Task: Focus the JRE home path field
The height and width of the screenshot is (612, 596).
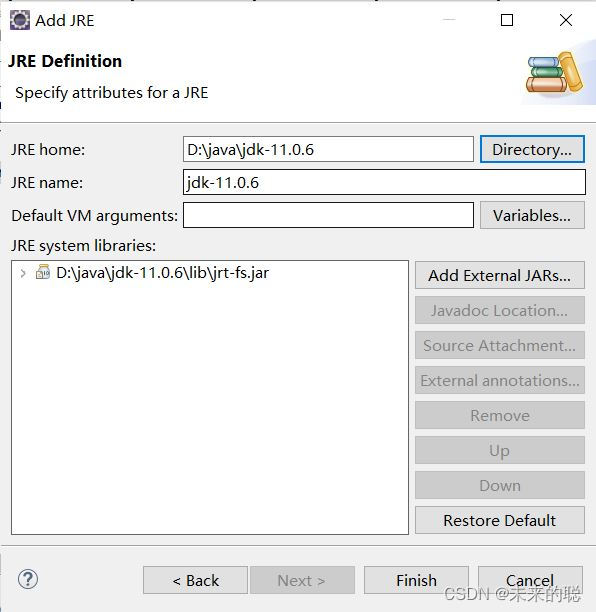Action: point(328,149)
